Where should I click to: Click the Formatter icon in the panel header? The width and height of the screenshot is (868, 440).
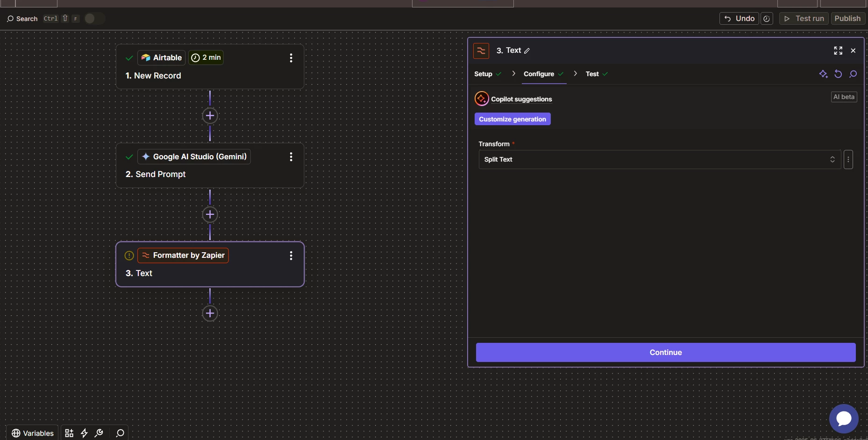point(481,50)
